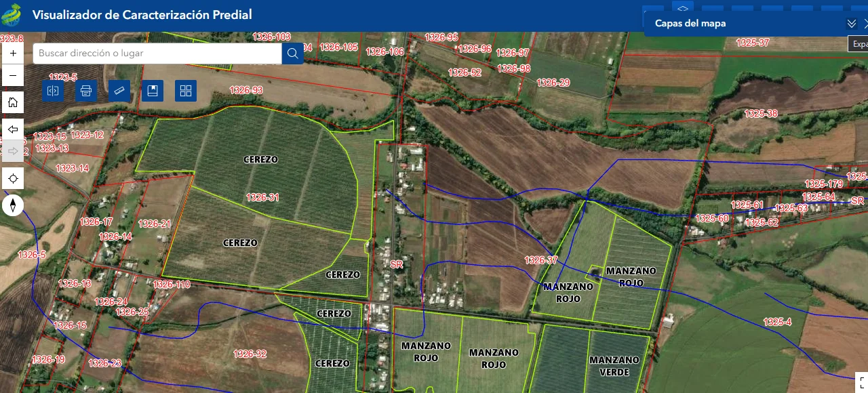The image size is (868, 393).
Task: Select parcel label 1326-21
Action: click(155, 224)
